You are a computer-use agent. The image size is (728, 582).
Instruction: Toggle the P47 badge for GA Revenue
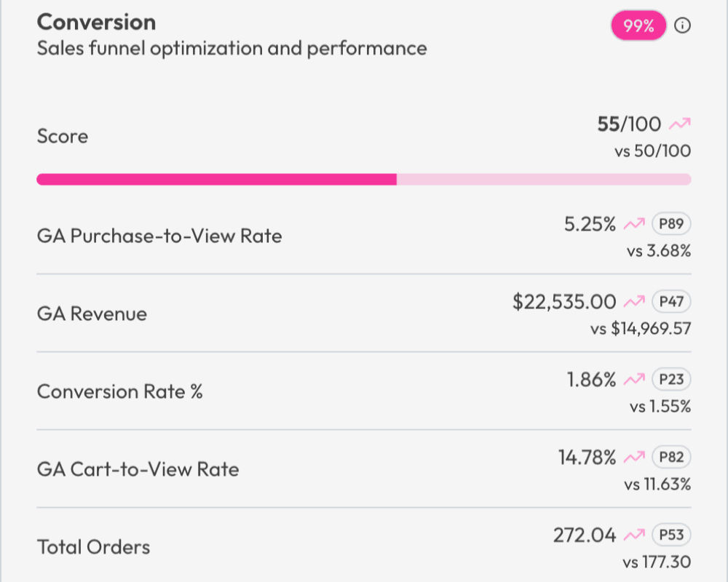[x=670, y=301]
